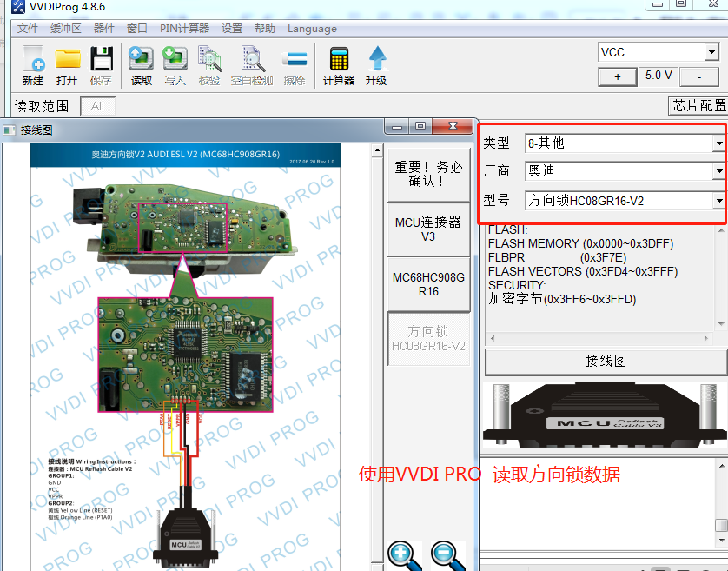The height and width of the screenshot is (571, 728).
Task: Click the MCU Reflash Cable connector image
Action: (605, 415)
